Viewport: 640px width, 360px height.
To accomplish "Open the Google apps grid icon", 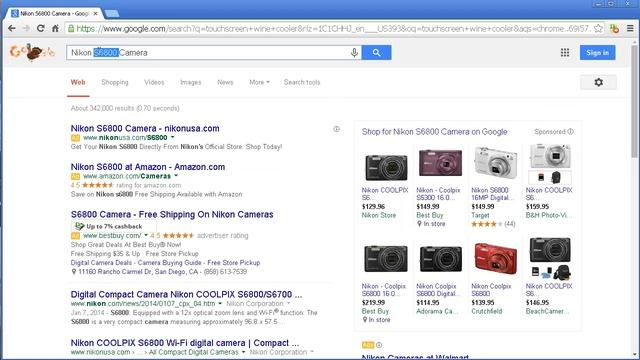I will click(x=565, y=52).
